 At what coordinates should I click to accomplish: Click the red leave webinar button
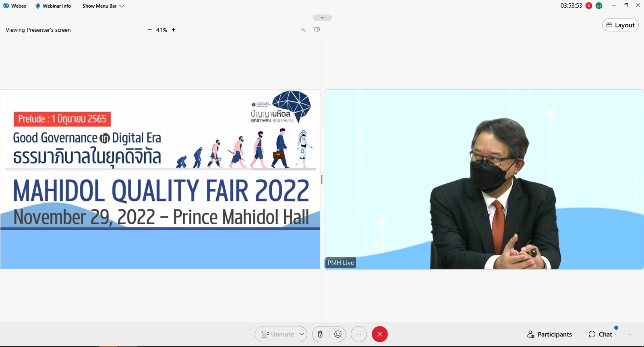[379, 334]
